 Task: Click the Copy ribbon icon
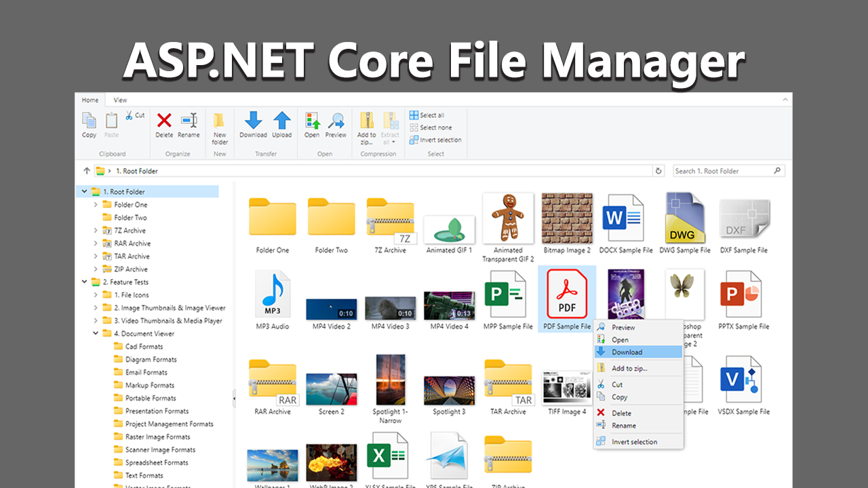pos(89,121)
